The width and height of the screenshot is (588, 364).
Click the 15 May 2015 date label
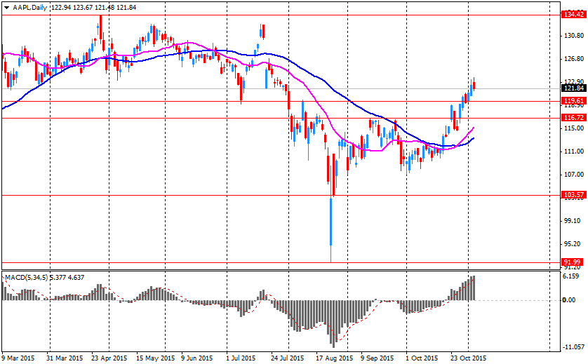(155, 358)
